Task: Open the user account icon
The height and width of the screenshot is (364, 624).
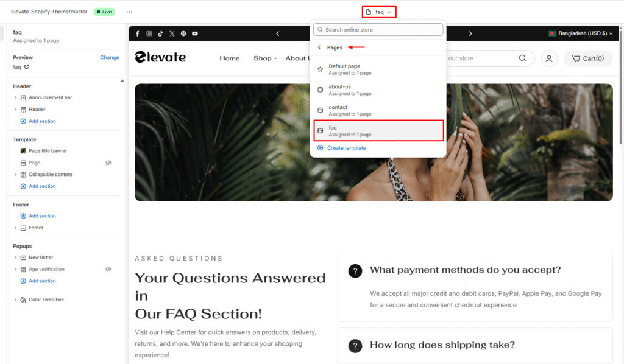Action: [x=549, y=58]
